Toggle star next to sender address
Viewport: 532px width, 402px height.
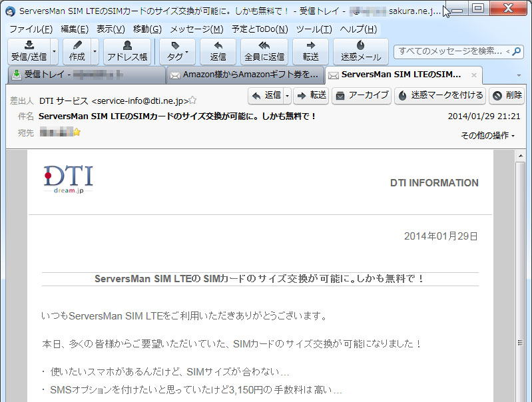[192, 100]
